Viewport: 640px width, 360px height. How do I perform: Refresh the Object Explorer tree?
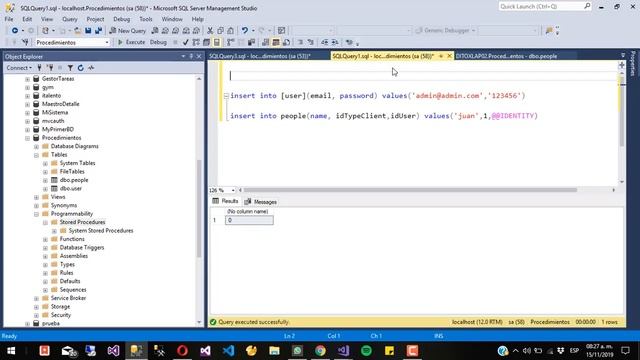[x=80, y=68]
